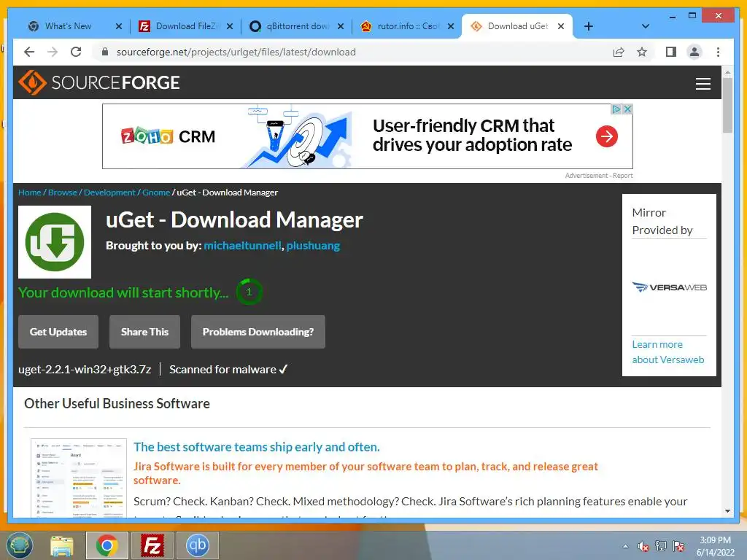The height and width of the screenshot is (560, 747).
Task: Open 'The best software teams ship' link
Action: (257, 447)
